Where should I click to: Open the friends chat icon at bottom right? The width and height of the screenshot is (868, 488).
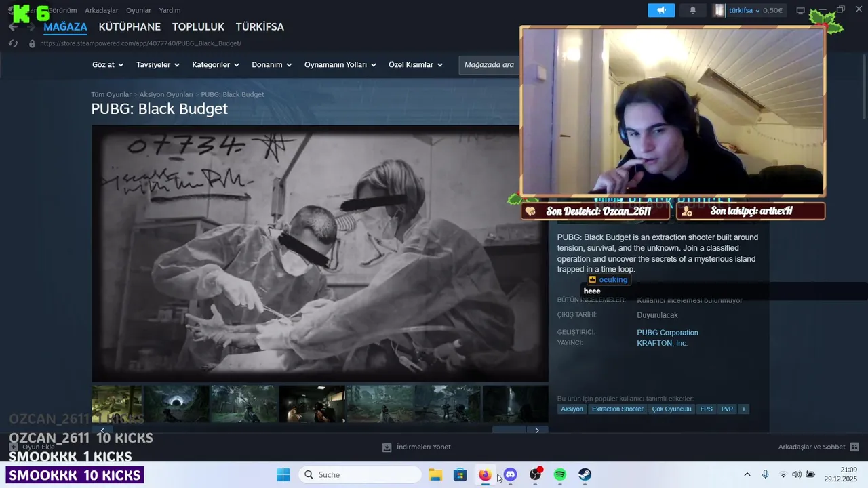[x=854, y=447]
